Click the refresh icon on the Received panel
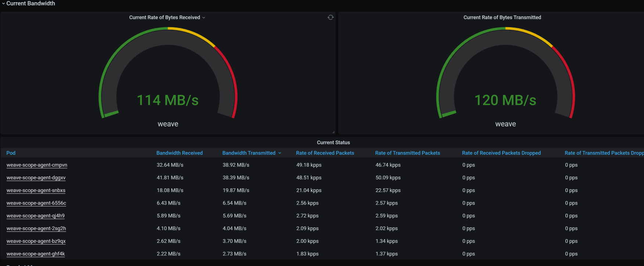This screenshot has width=644, height=266. click(331, 17)
